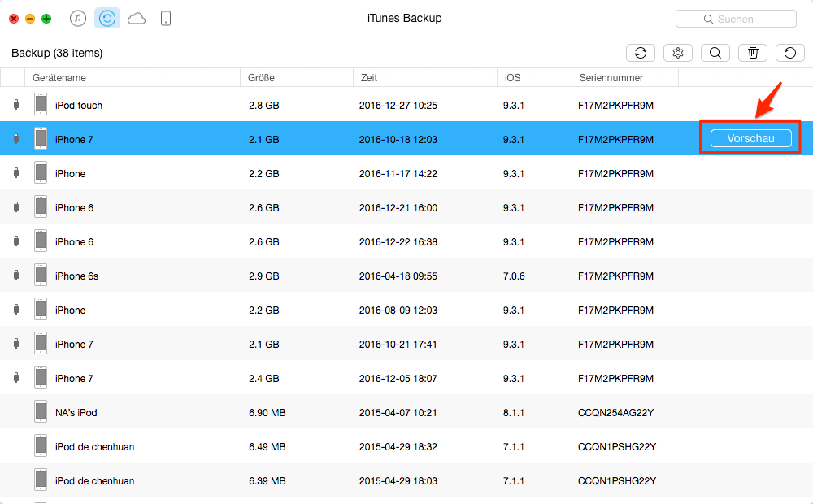The height and width of the screenshot is (504, 813).
Task: Close the window with red button
Action: [x=14, y=19]
